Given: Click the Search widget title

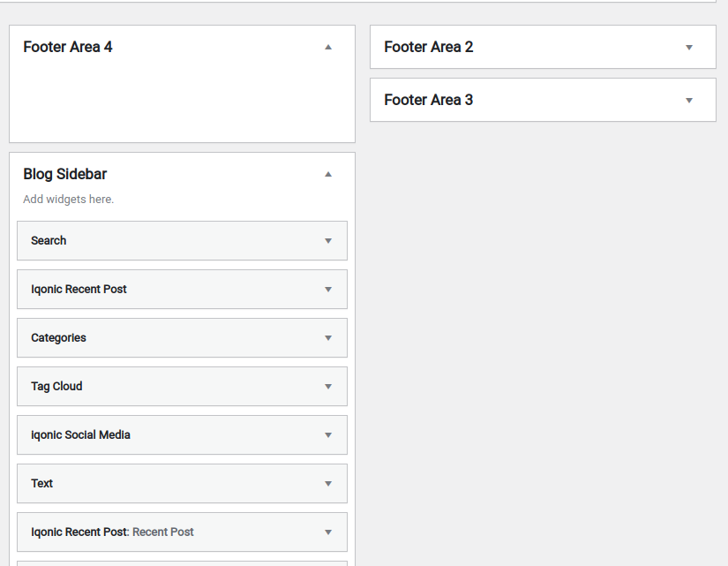Looking at the screenshot, I should (49, 240).
